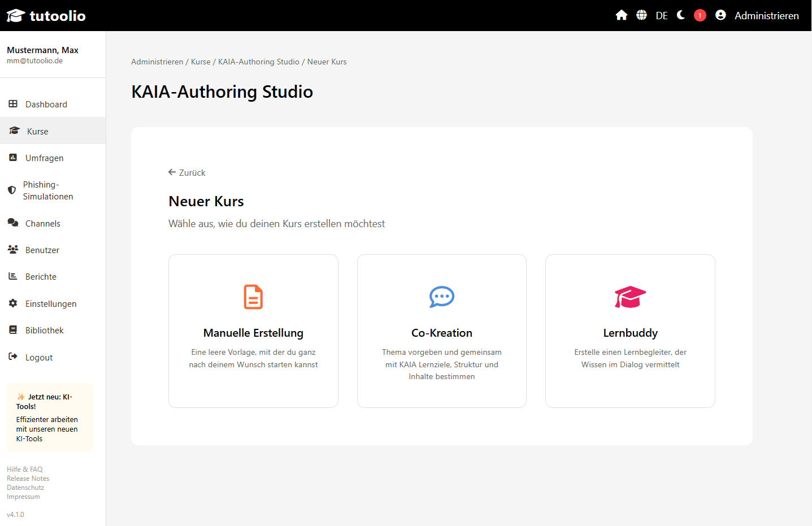Click the user account avatar icon

(x=720, y=15)
